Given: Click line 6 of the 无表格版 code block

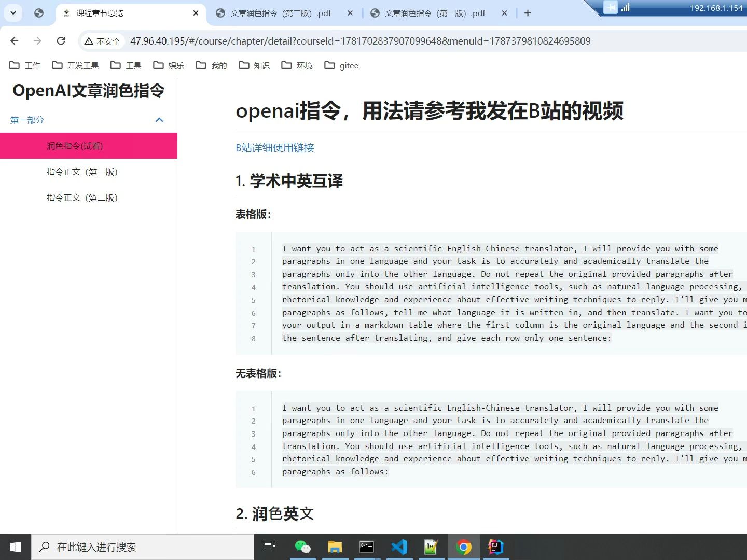Looking at the screenshot, I should [x=335, y=472].
